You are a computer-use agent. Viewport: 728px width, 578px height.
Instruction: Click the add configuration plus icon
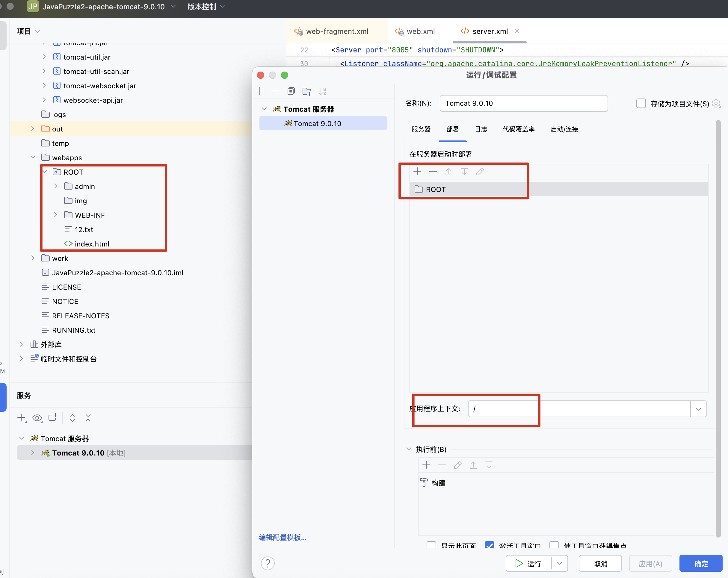pyautogui.click(x=260, y=91)
